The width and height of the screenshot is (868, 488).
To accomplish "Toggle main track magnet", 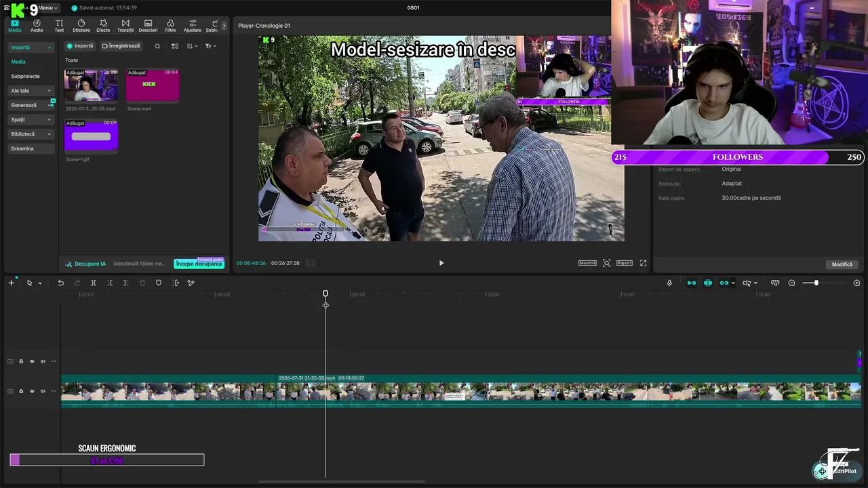I will pyautogui.click(x=692, y=283).
